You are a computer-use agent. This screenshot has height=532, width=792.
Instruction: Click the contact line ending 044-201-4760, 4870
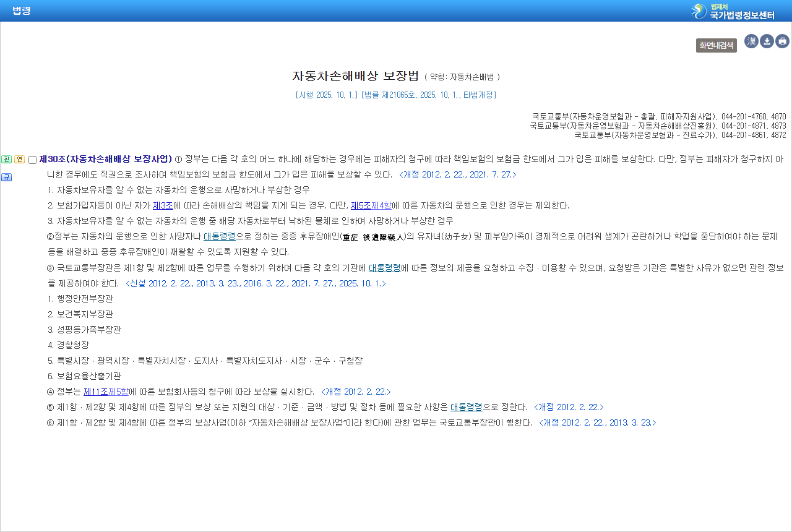point(659,116)
